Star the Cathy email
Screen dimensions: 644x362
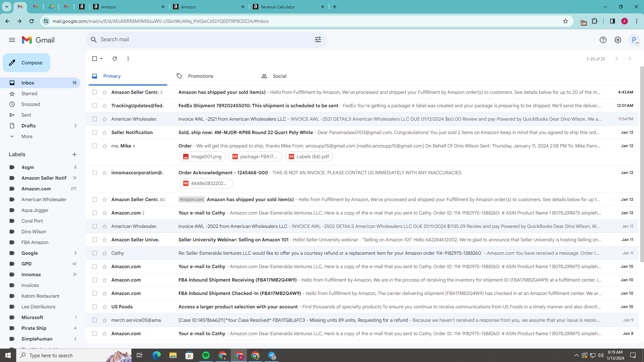pyautogui.click(x=105, y=253)
